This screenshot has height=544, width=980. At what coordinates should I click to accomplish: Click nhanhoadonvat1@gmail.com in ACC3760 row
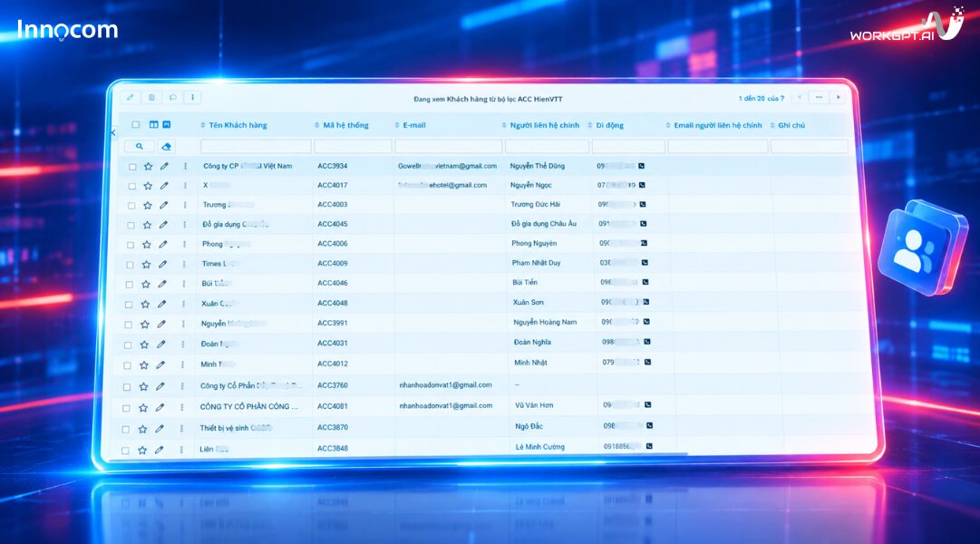point(446,385)
